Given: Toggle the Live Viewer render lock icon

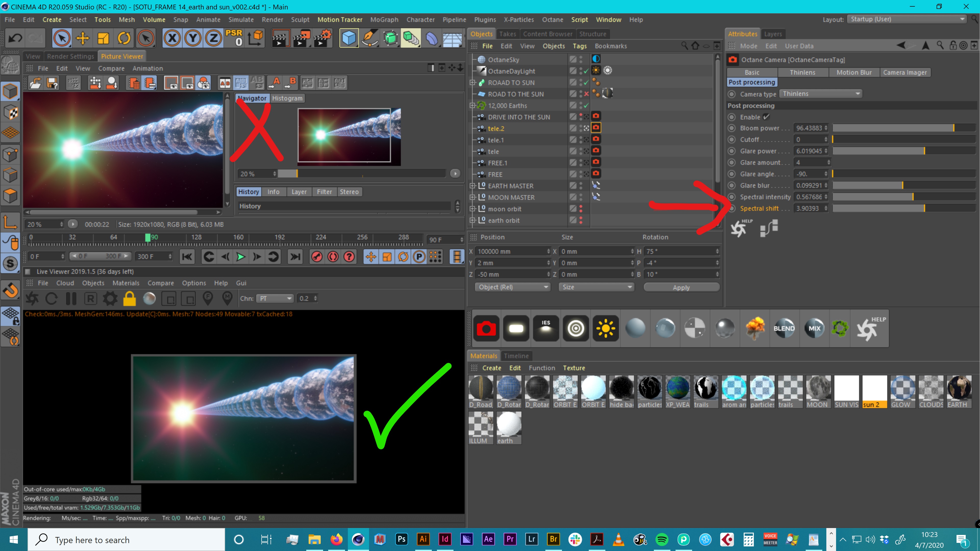Looking at the screenshot, I should tap(129, 298).
